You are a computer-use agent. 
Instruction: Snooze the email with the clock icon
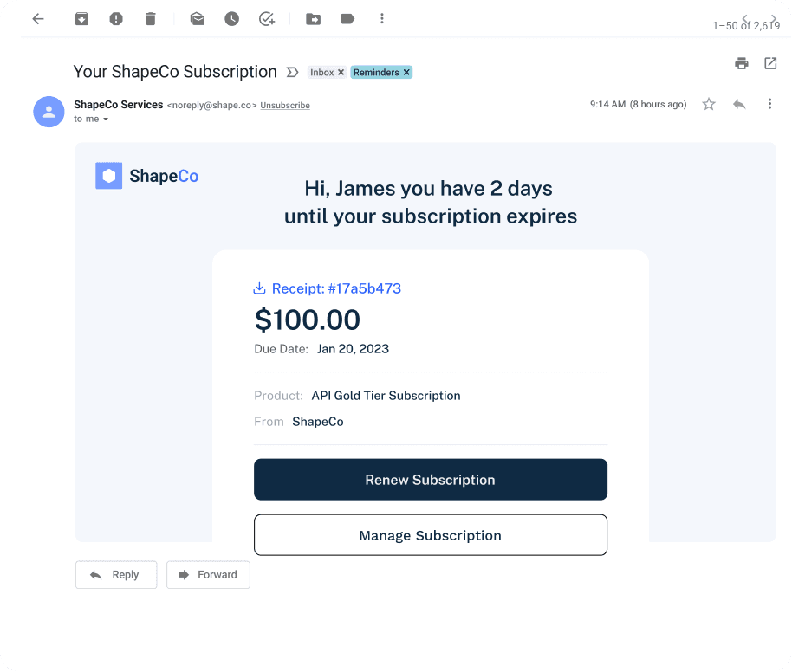(x=232, y=19)
